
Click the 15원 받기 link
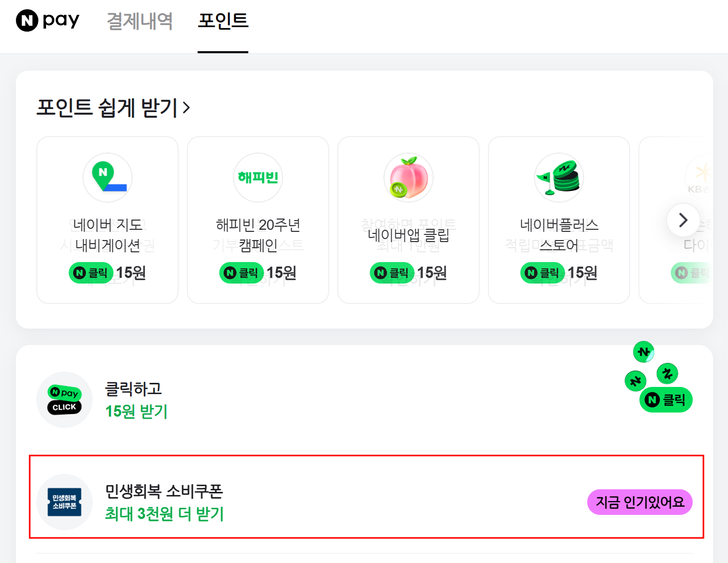tap(136, 412)
